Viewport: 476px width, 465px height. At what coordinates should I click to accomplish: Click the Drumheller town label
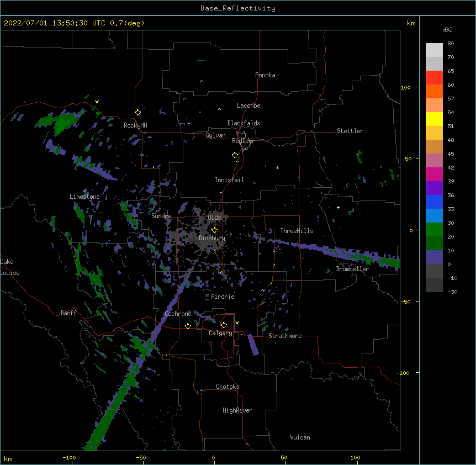(x=352, y=269)
